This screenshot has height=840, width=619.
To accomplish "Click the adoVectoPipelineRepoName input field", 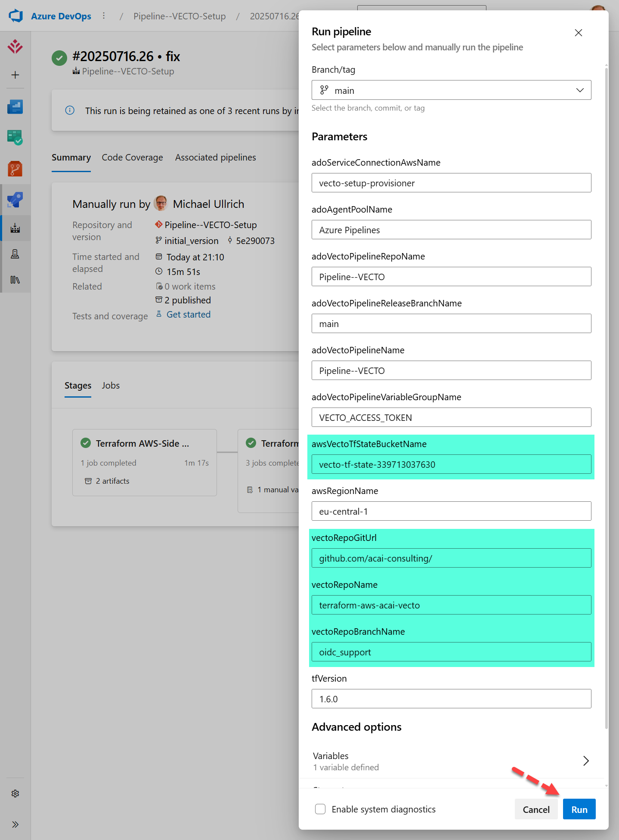I will 451,277.
